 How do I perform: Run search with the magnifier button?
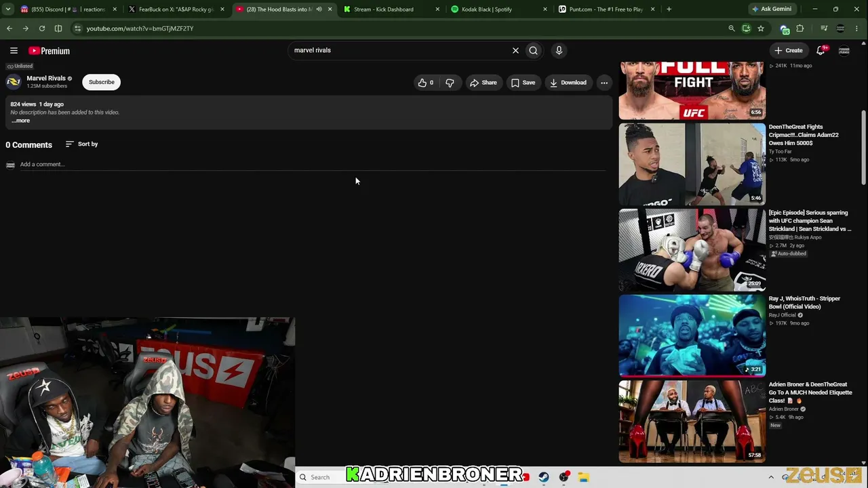tap(534, 50)
